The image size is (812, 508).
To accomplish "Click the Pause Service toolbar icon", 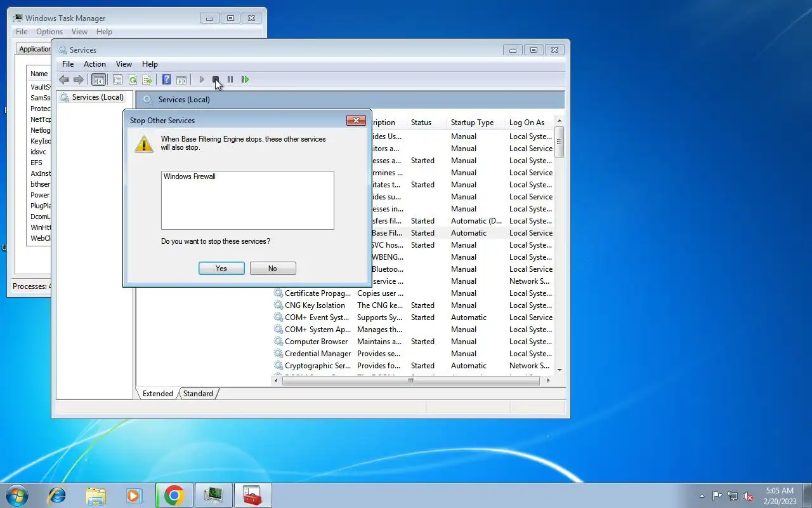I will [230, 79].
